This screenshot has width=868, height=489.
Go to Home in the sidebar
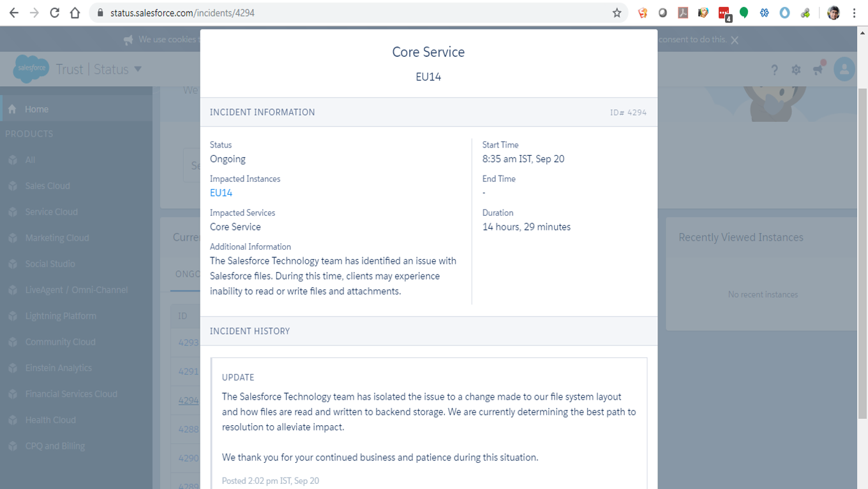pos(77,109)
